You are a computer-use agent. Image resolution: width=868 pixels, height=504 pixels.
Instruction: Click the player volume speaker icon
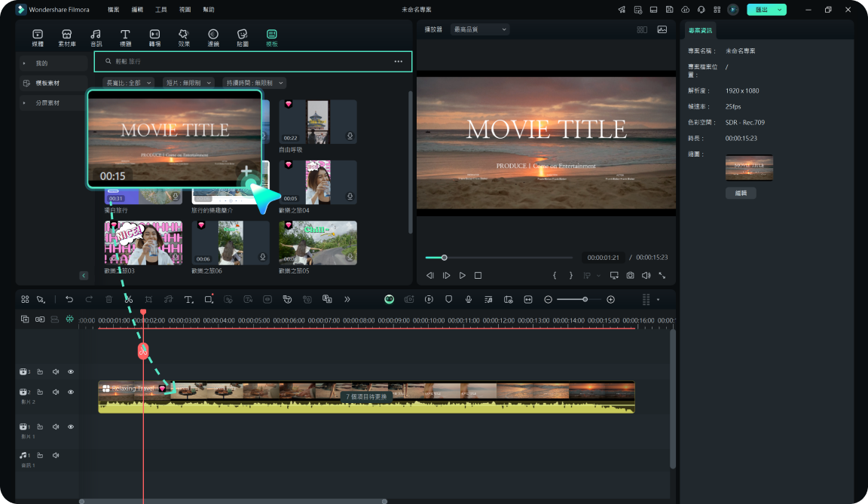point(646,276)
